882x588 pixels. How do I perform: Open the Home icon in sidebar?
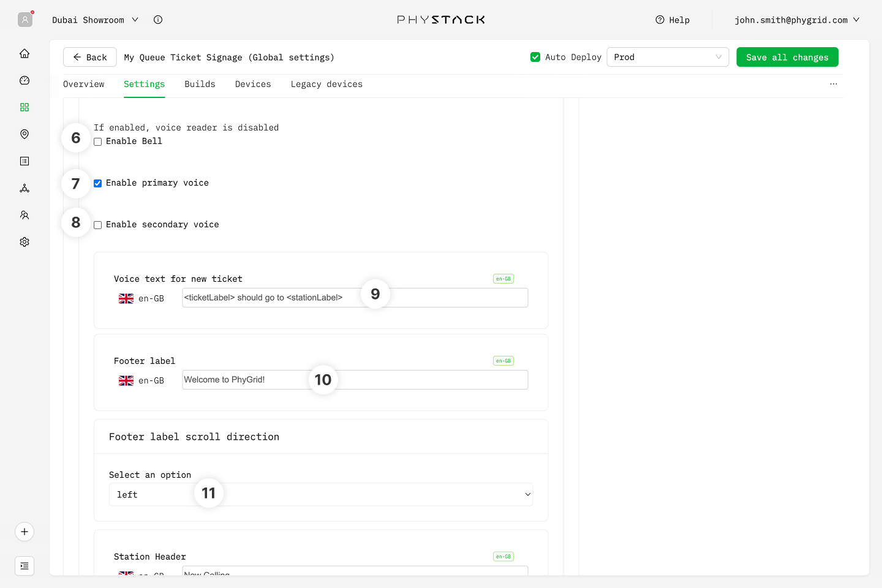[x=24, y=53]
